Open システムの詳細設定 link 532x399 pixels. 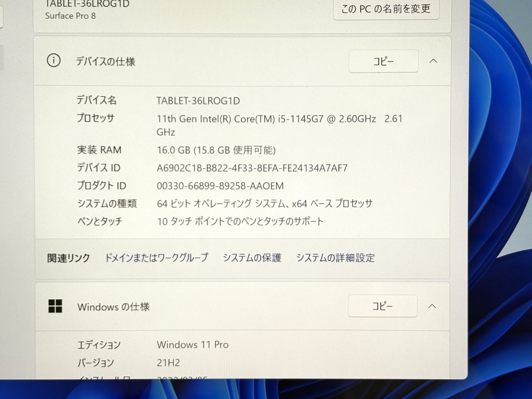click(x=335, y=258)
